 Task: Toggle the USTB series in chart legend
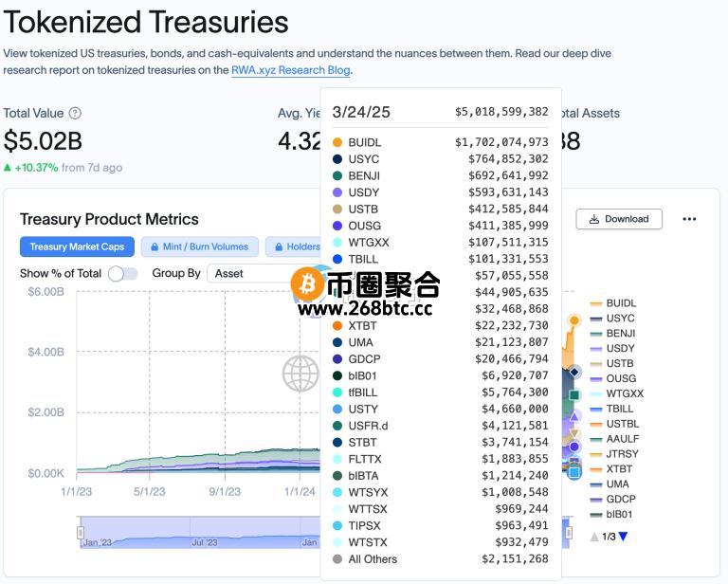coord(611,363)
